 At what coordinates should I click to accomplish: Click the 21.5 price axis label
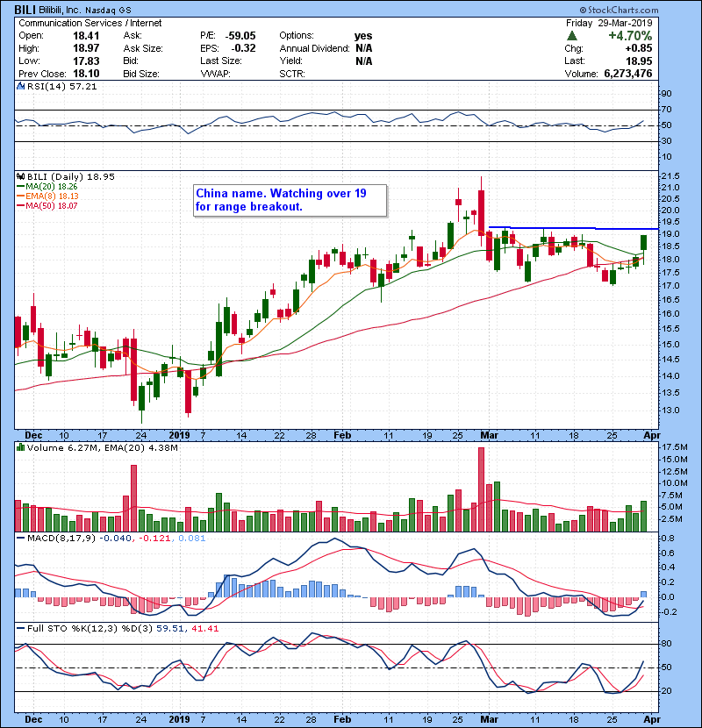click(x=670, y=176)
